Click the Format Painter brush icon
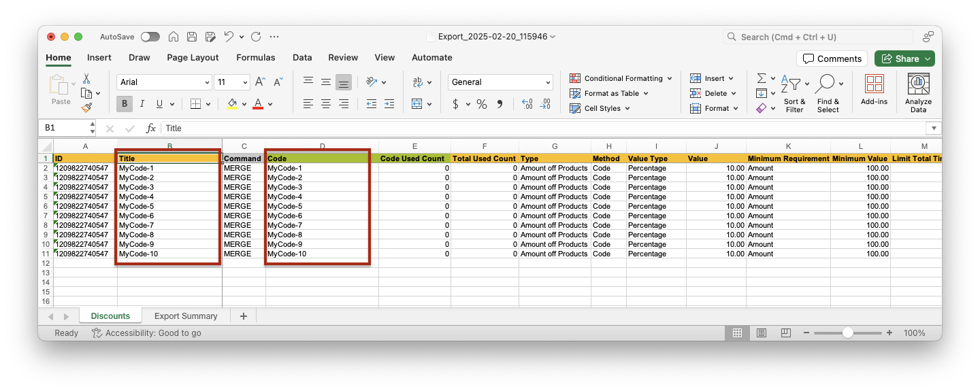The image size is (980, 391). pos(86,107)
